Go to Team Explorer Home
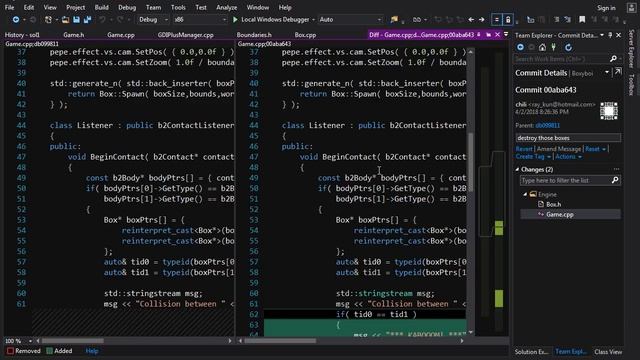The width and height of the screenshot is (640, 360). click(542, 47)
